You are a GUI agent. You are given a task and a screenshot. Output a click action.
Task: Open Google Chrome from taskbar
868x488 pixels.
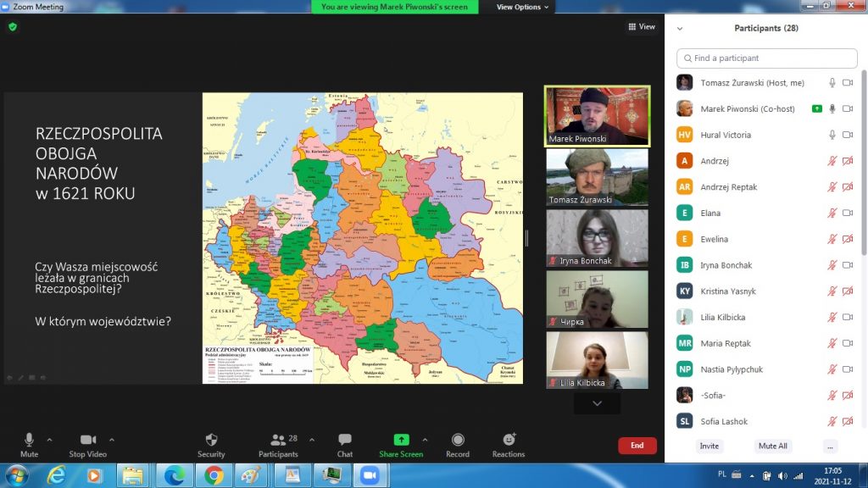click(x=214, y=475)
